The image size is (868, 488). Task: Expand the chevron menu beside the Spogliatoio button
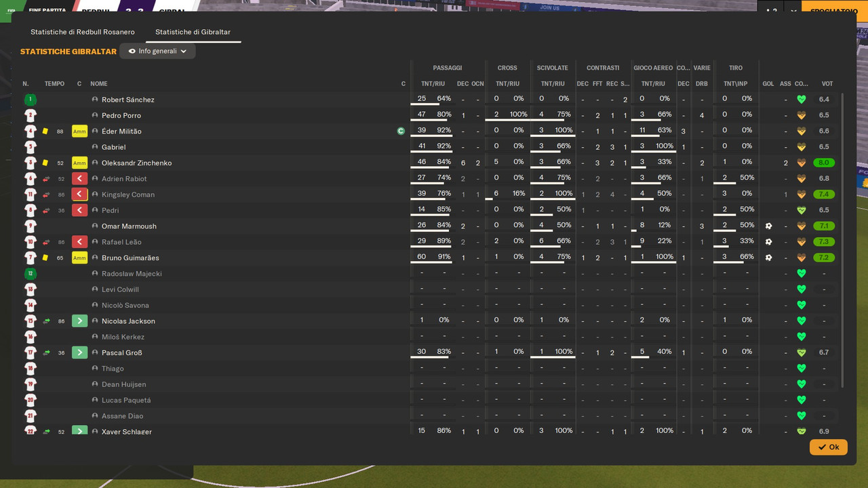[x=794, y=11]
